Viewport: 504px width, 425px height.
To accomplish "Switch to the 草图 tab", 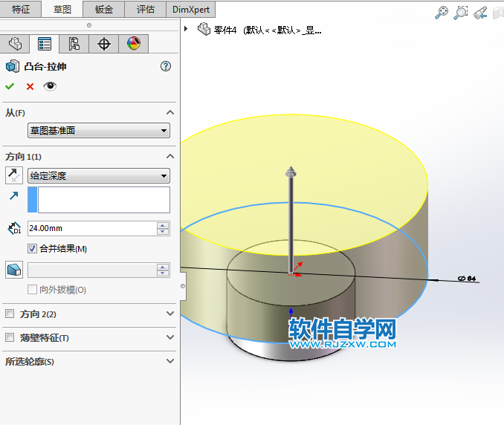I will (62, 10).
